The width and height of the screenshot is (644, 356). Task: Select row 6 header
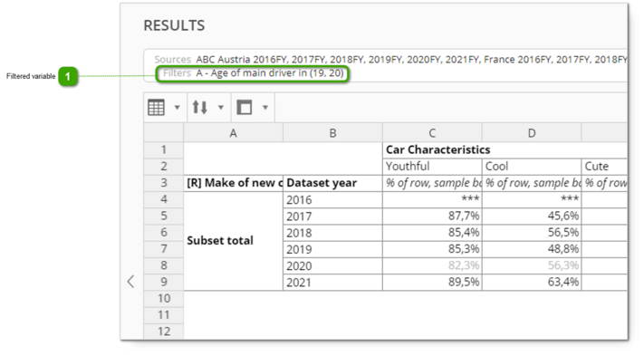point(163,233)
